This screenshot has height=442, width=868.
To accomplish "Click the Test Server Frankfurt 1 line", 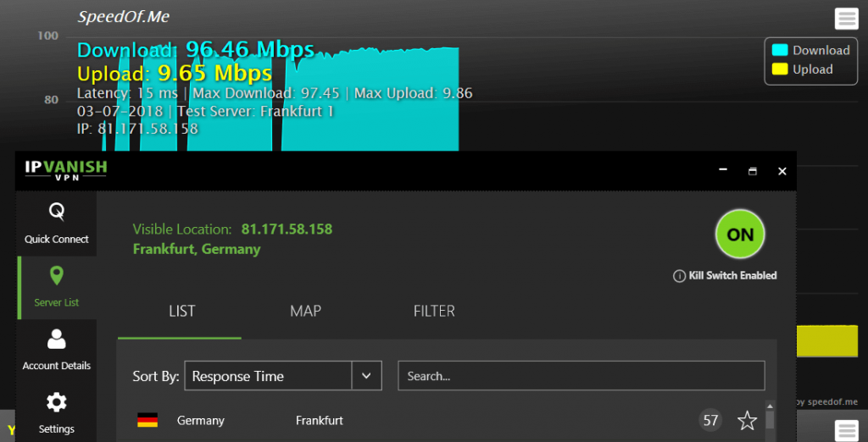I will (x=205, y=111).
